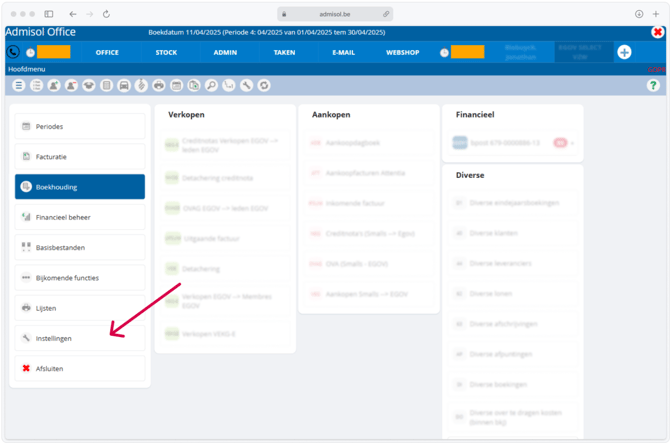Click the admisol.be address bar
Screen dimensions: 670x443
tap(335, 14)
